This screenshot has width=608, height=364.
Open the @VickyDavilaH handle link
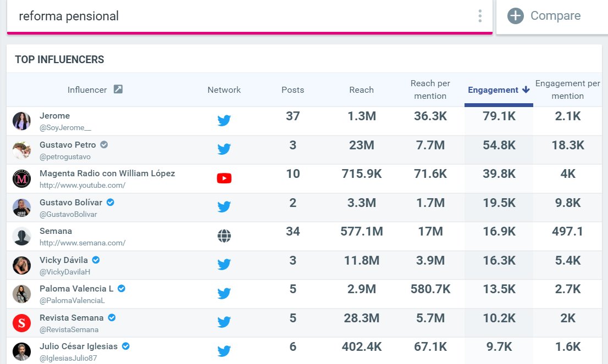65,272
